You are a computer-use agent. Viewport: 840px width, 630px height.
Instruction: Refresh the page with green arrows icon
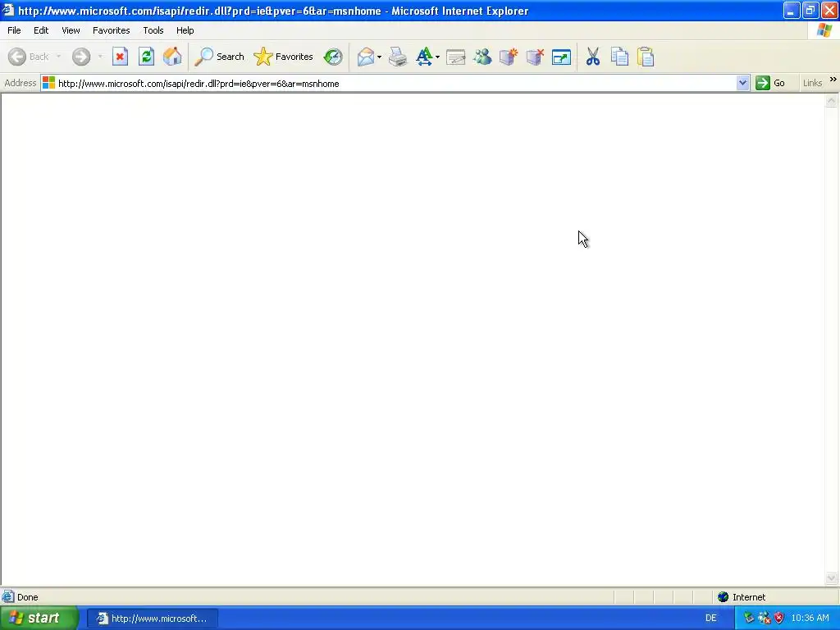pos(146,57)
